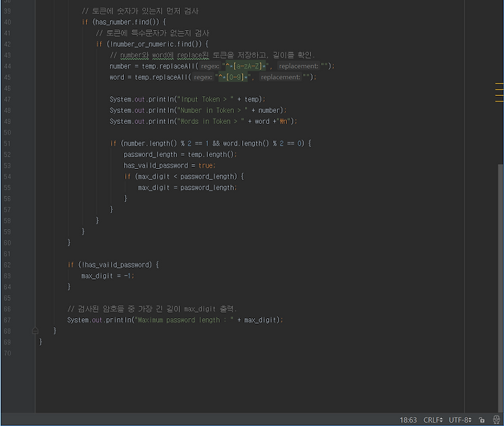Open the inspection profile Hector icon
Screen dimensions: 504x426
point(496,420)
